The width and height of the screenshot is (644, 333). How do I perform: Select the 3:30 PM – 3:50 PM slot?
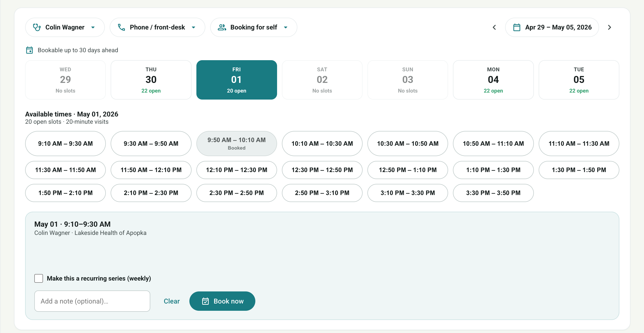493,193
